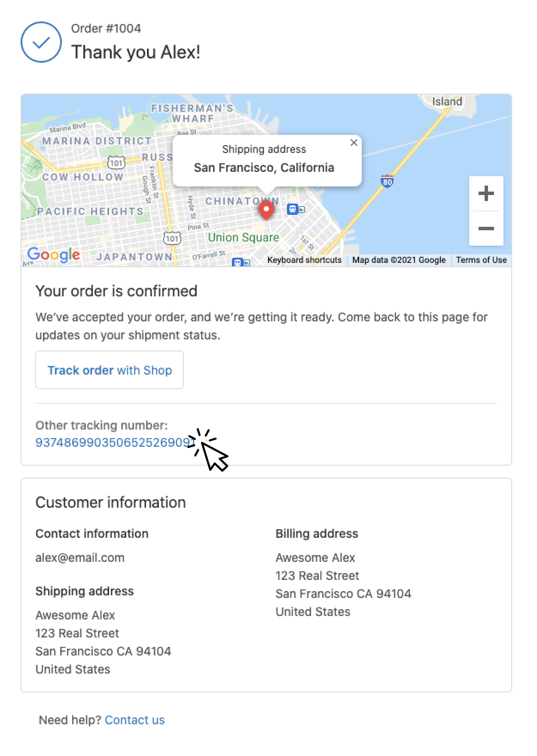Click the Fisherman's Wharf map label
The height and width of the screenshot is (756, 537).
coord(192,113)
